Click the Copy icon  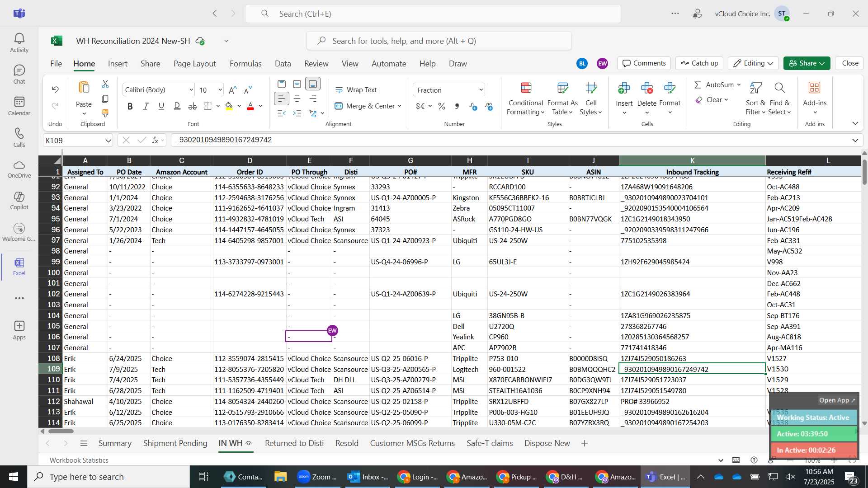click(x=105, y=99)
